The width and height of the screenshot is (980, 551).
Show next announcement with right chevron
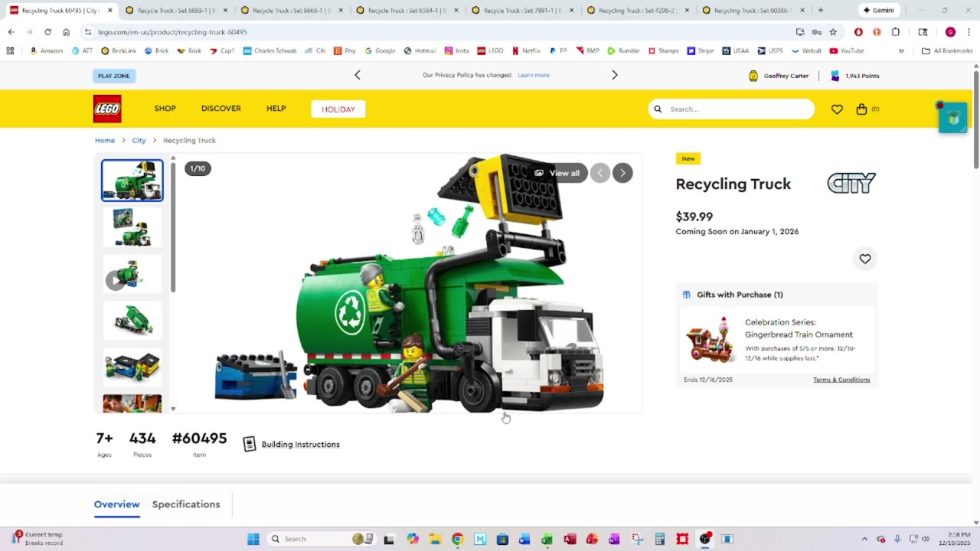(x=614, y=75)
